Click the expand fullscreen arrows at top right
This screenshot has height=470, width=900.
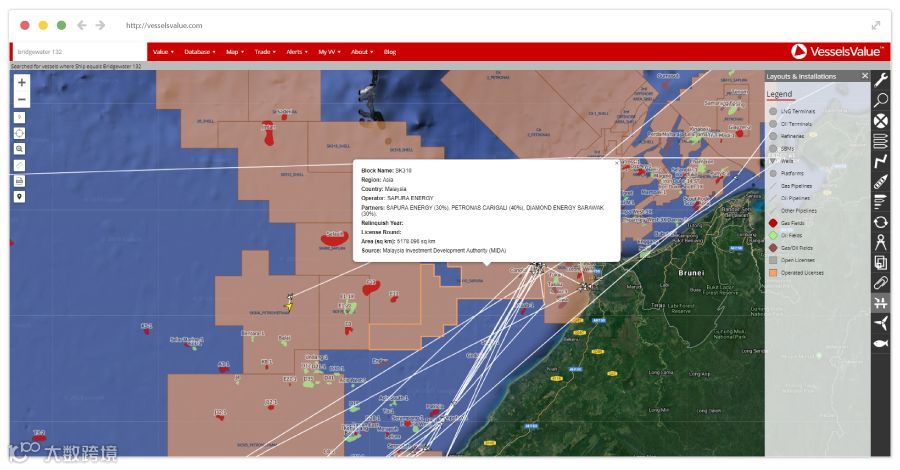[x=876, y=25]
